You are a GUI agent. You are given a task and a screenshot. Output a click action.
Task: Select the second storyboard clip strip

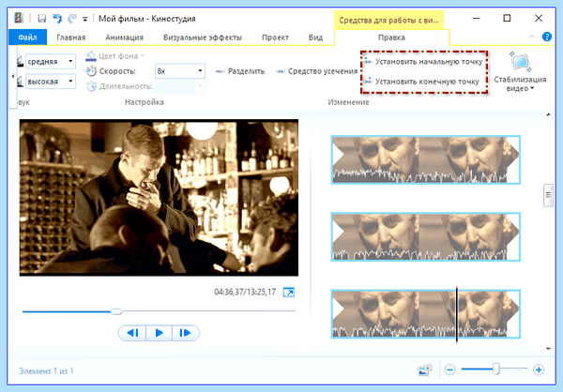[425, 236]
